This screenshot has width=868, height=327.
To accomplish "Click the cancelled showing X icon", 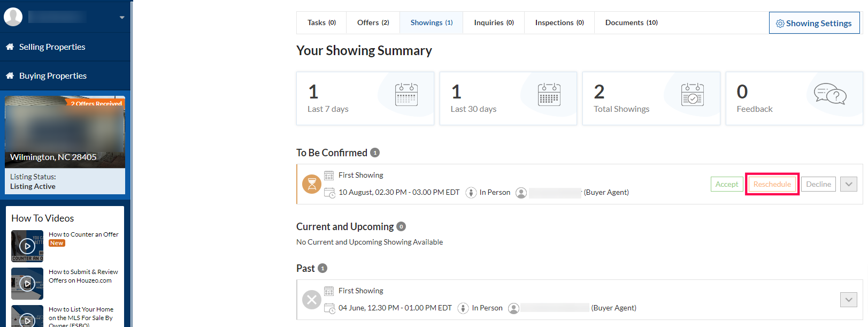I will (312, 300).
